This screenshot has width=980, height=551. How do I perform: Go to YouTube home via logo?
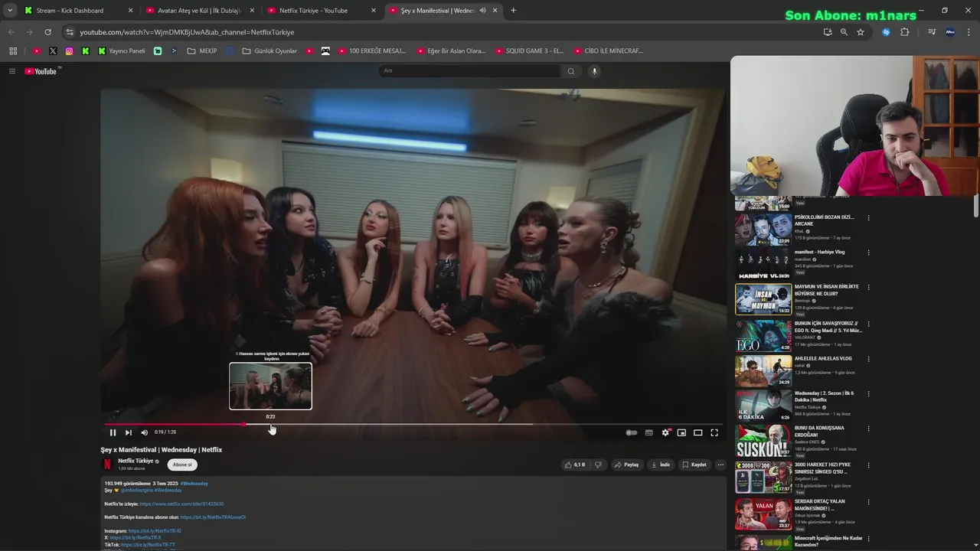click(x=41, y=71)
